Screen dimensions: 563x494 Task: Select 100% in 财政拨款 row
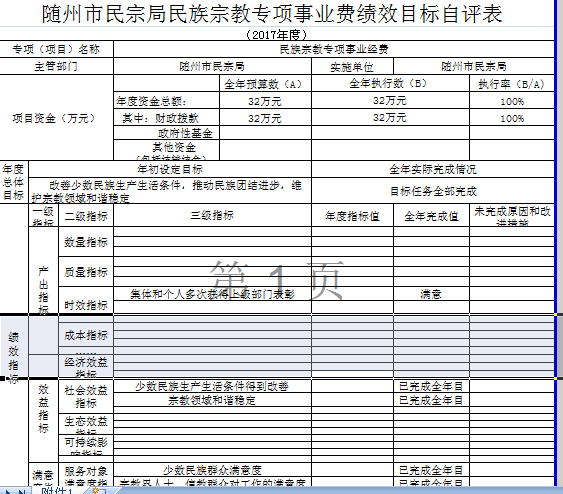click(512, 118)
